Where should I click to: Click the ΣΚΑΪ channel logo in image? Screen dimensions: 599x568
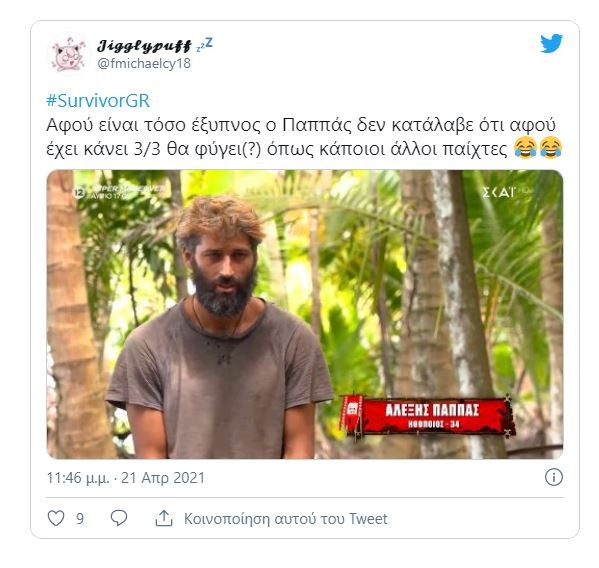point(499,192)
